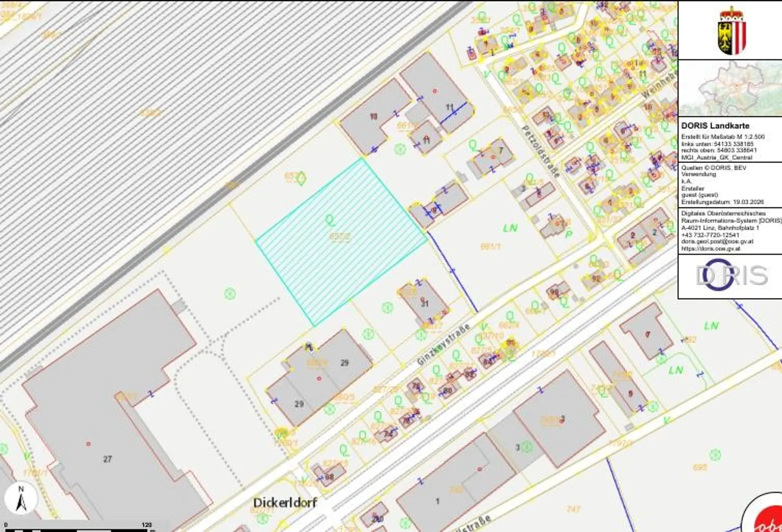The width and height of the screenshot is (782, 532).
Task: Open the https://doris.ooe.gv.at link
Action: tap(710, 249)
